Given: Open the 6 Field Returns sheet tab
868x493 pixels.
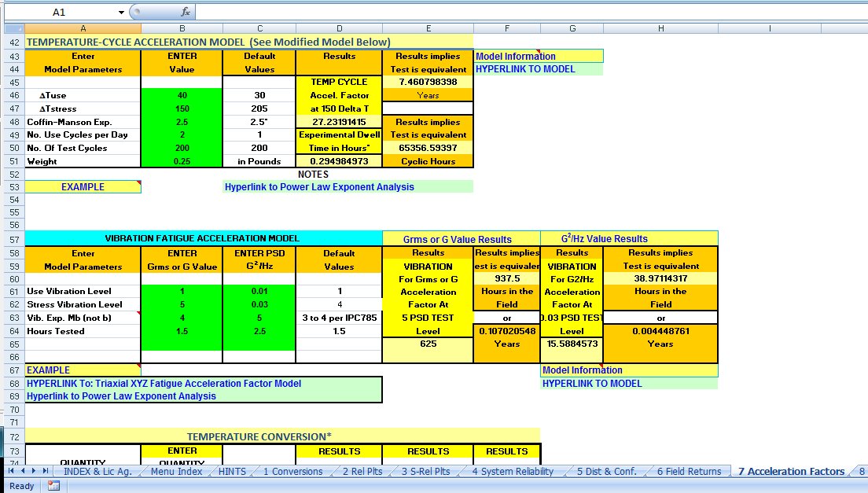Looking at the screenshot, I should [x=690, y=472].
